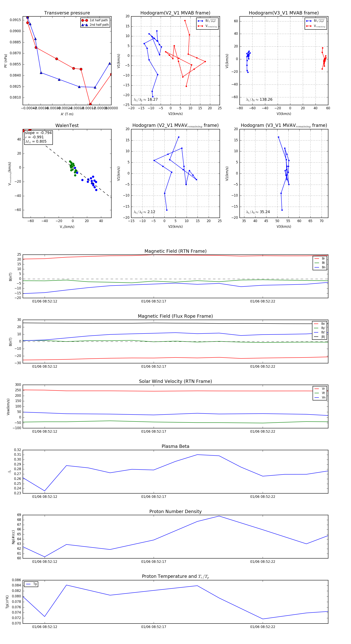Click the λ1/λ2 ≈ 16.27 annotation
This screenshot has width=351, height=644.
coord(146,100)
